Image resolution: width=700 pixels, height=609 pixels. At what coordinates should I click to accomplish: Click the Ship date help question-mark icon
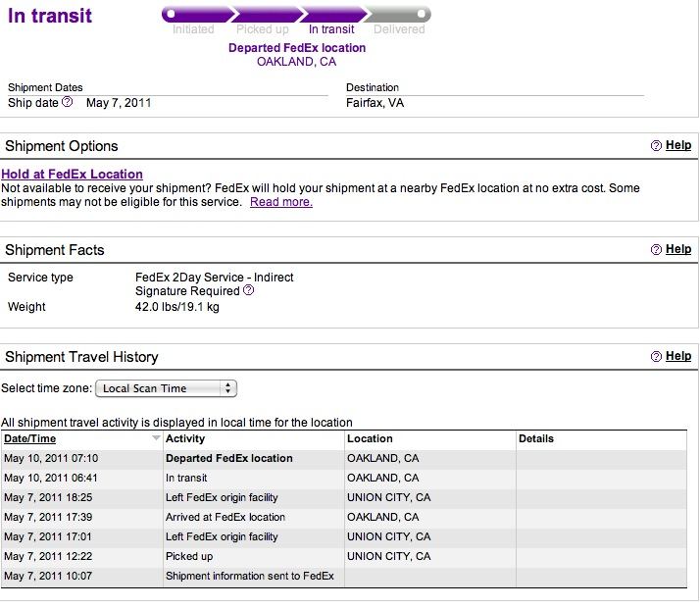[67, 102]
